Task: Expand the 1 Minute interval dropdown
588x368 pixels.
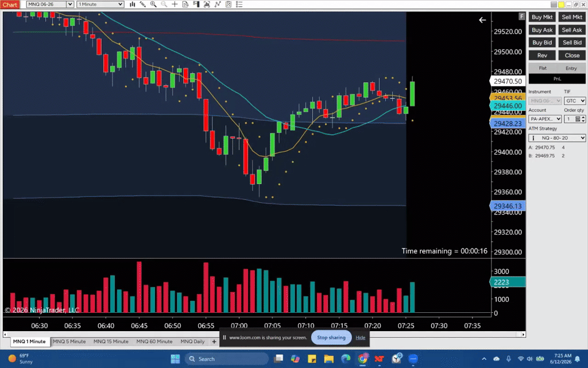Action: click(121, 4)
